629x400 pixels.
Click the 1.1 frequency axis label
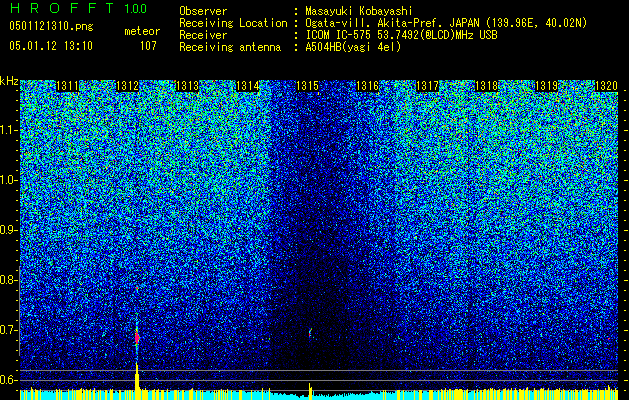click(9, 130)
